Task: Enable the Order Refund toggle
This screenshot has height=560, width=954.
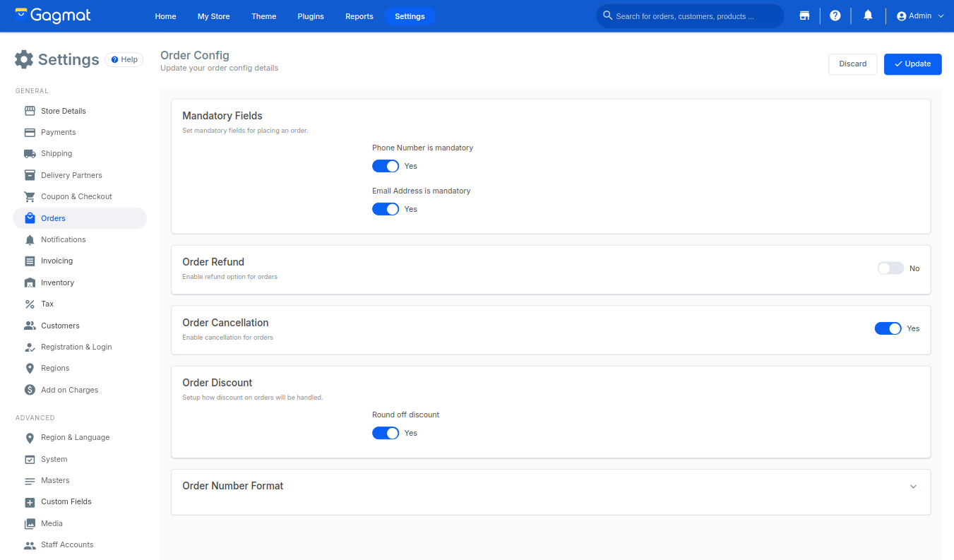Action: pyautogui.click(x=890, y=268)
